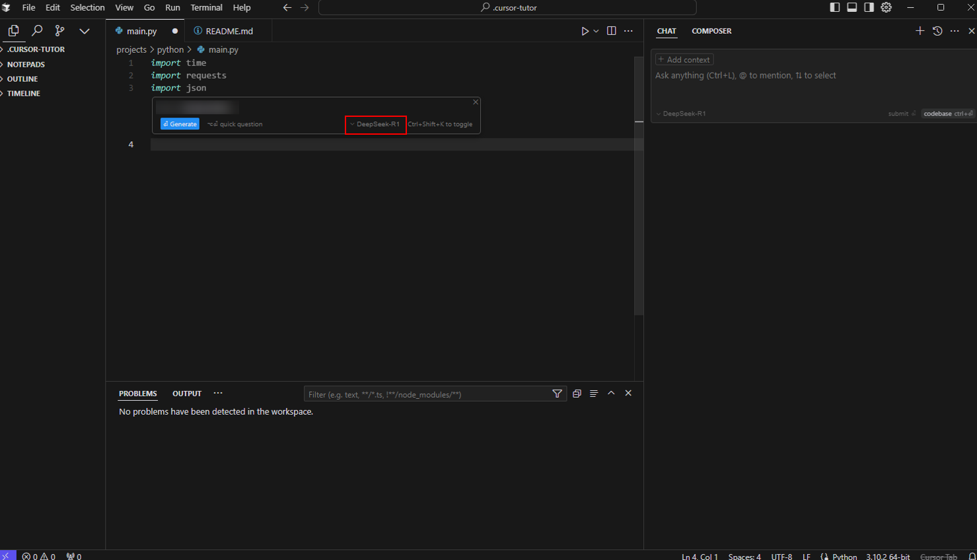Click the chat submit button
977x560 pixels.
[x=902, y=114]
